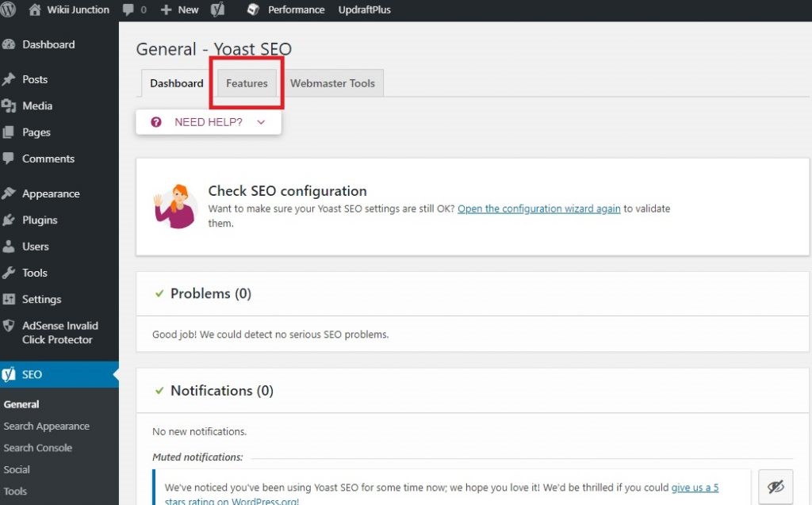Screen dimensions: 812x505
Task: Open the Pages menu label
Action: [x=36, y=132]
